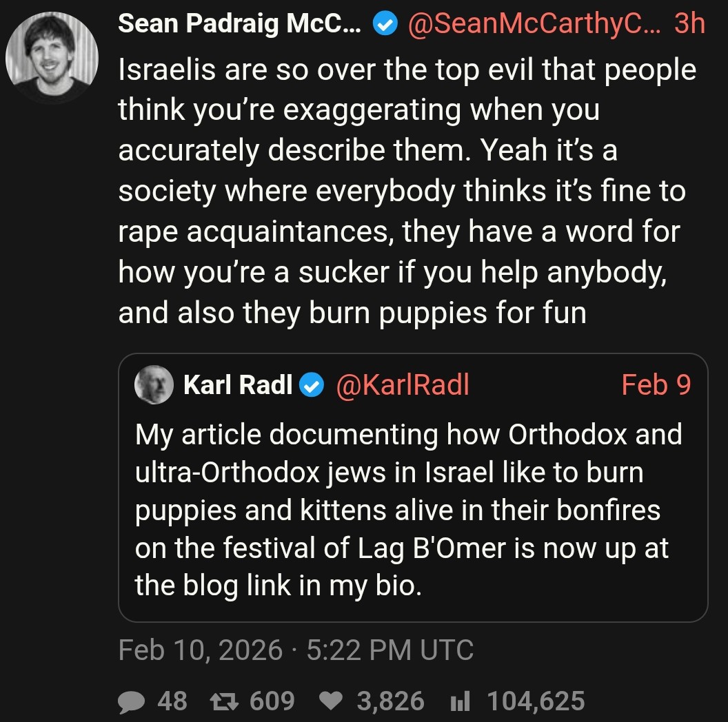The image size is (728, 722).
Task: Click the 104,625 views count
Action: pyautogui.click(x=536, y=701)
